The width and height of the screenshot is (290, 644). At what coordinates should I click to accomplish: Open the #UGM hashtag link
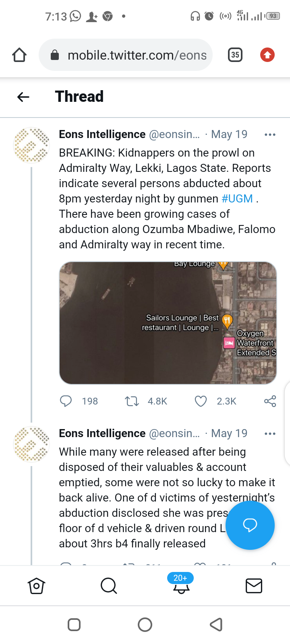pyautogui.click(x=237, y=199)
